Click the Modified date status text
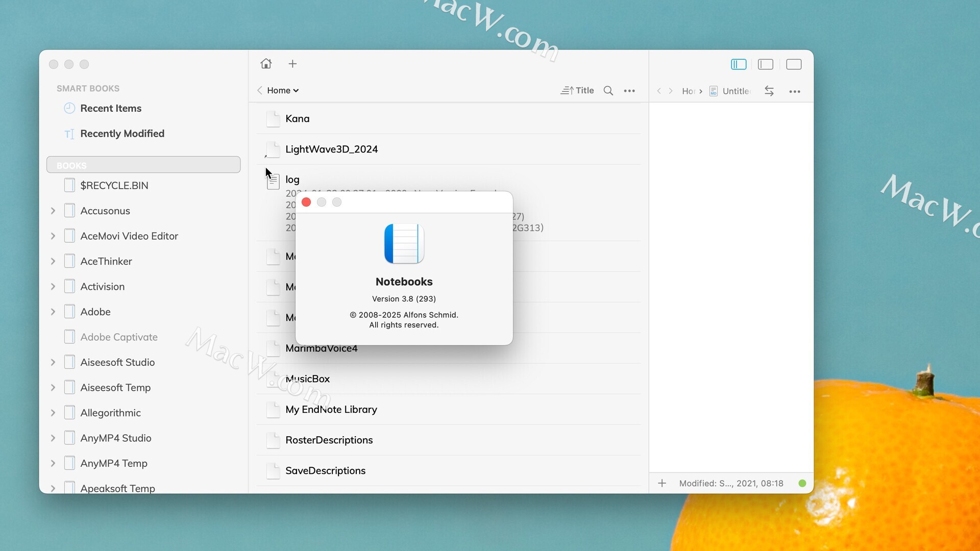980x551 pixels. (731, 483)
